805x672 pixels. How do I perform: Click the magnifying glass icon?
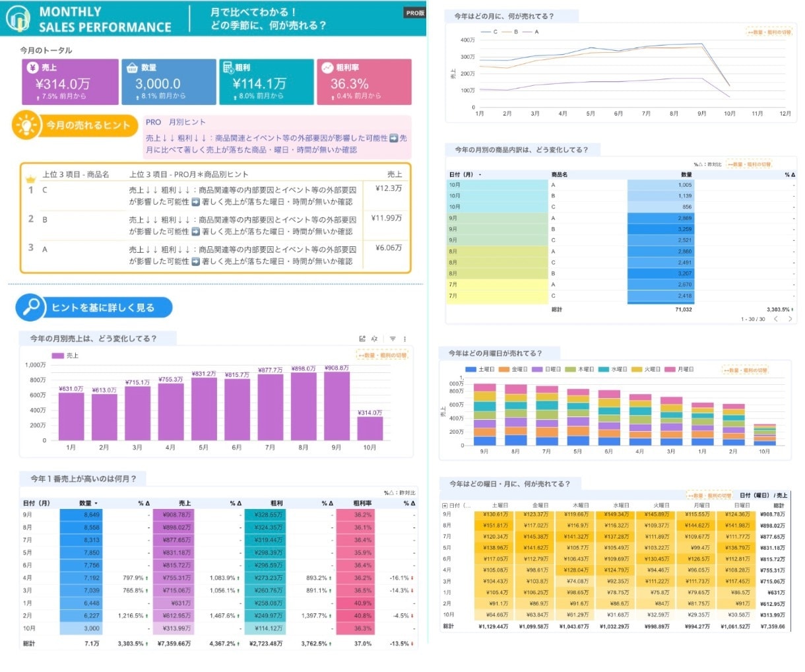pyautogui.click(x=30, y=307)
